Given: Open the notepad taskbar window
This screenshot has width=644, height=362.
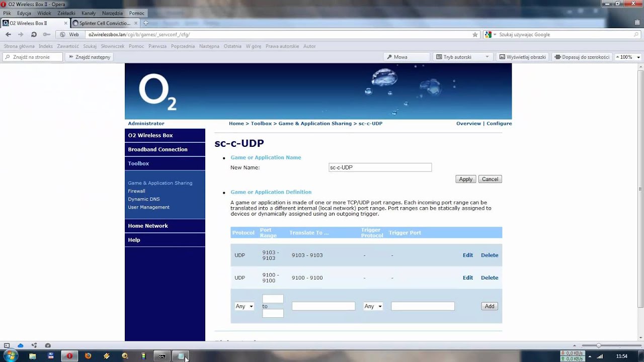Looking at the screenshot, I should (181, 356).
